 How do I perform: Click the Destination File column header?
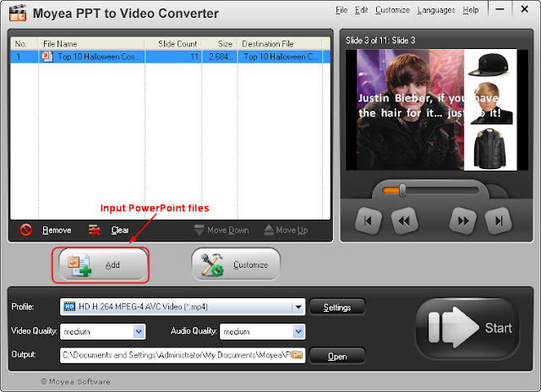coord(280,44)
